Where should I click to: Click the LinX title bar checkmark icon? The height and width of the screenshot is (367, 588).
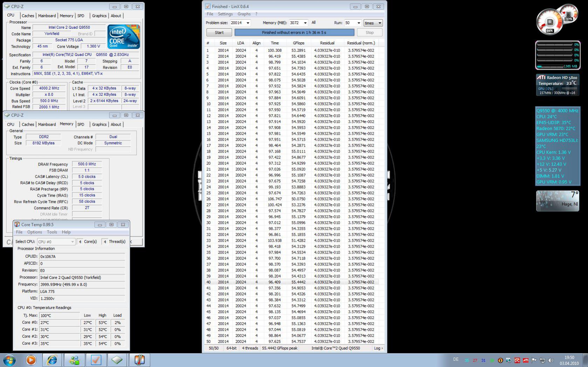pos(208,6)
